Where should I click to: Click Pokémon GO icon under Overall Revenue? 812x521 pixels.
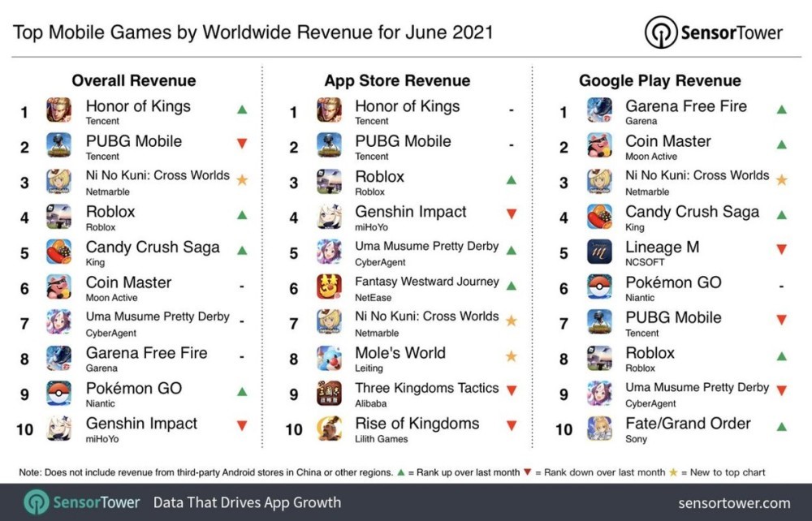(58, 393)
